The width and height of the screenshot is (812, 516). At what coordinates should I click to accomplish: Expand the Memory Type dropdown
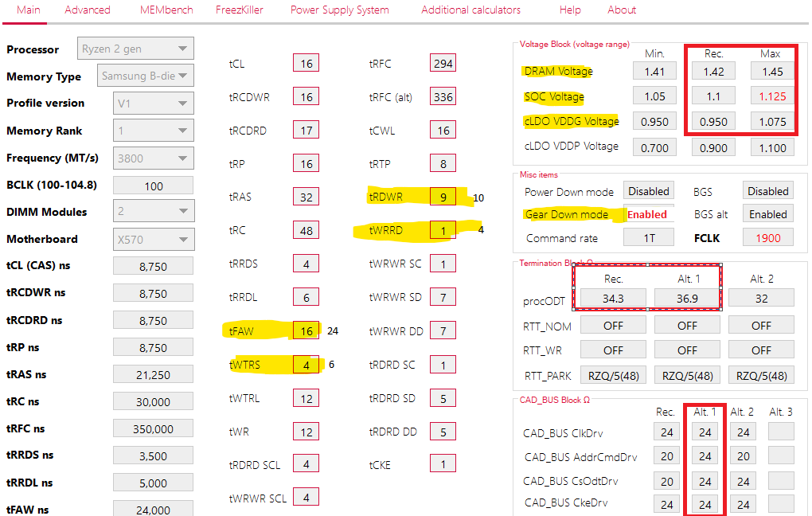click(x=146, y=76)
